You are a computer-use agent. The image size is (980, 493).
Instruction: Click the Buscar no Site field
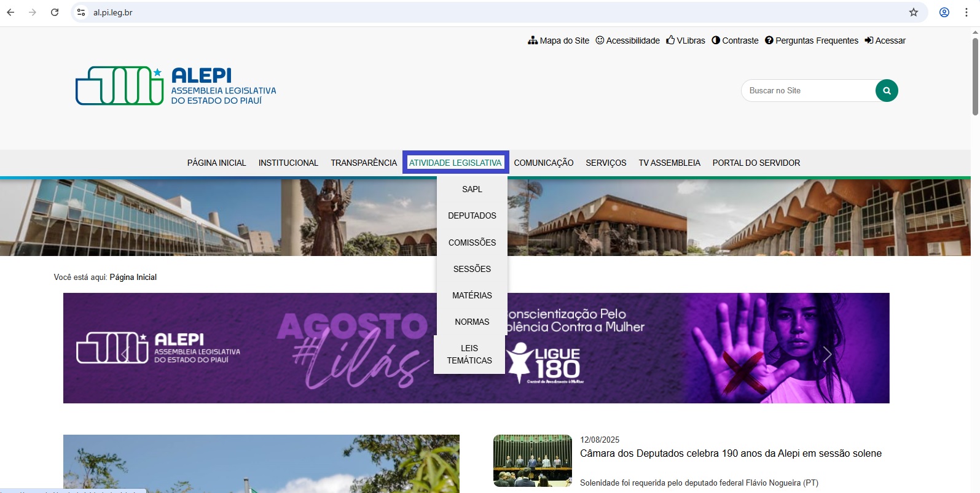click(808, 91)
